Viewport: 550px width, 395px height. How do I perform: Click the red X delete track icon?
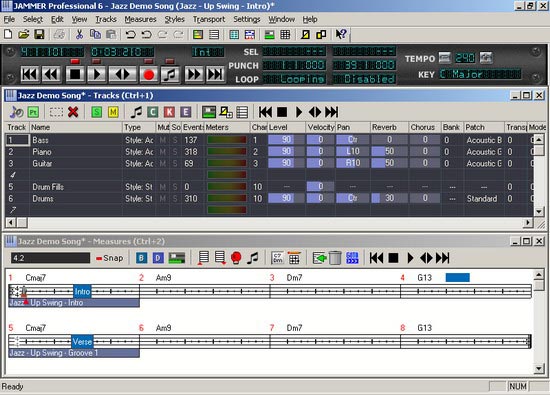tap(73, 112)
